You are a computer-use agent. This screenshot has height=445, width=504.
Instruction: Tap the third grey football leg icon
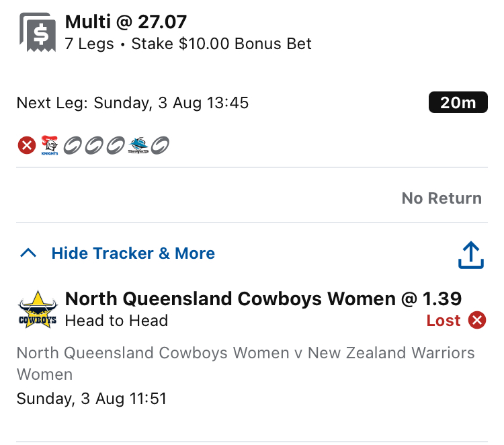[x=116, y=145]
